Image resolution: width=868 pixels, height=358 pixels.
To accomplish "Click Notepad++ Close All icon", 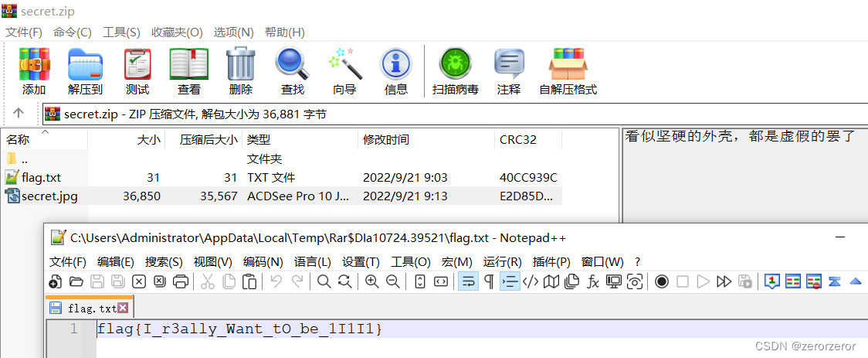I will (x=159, y=281).
